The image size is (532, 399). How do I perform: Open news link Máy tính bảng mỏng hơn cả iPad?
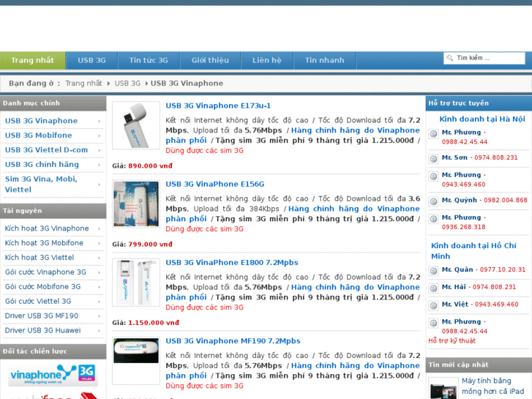point(493,387)
